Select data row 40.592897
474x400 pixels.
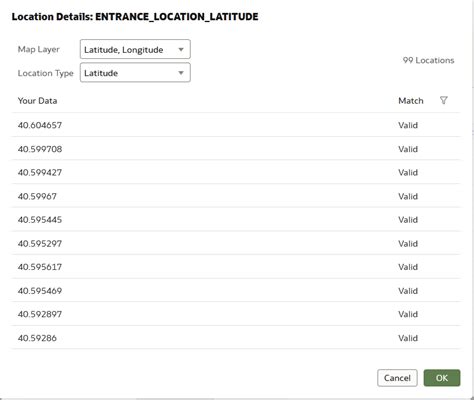(x=236, y=314)
